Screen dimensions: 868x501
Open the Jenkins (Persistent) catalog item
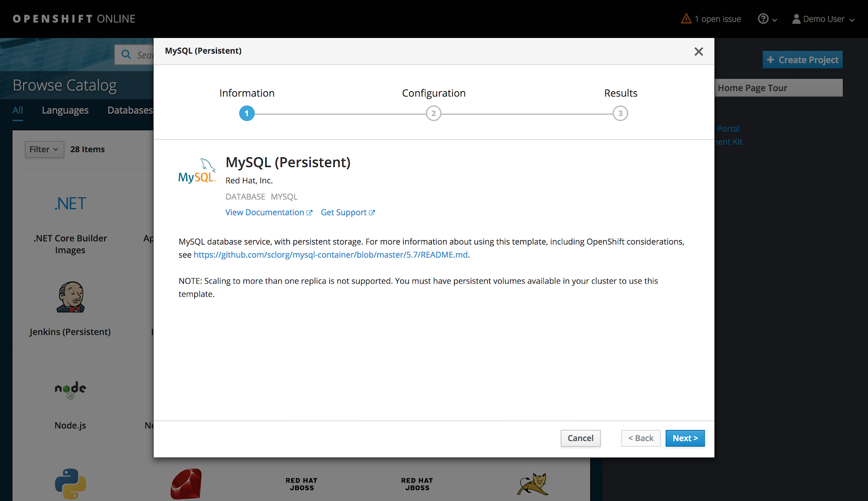pos(70,332)
